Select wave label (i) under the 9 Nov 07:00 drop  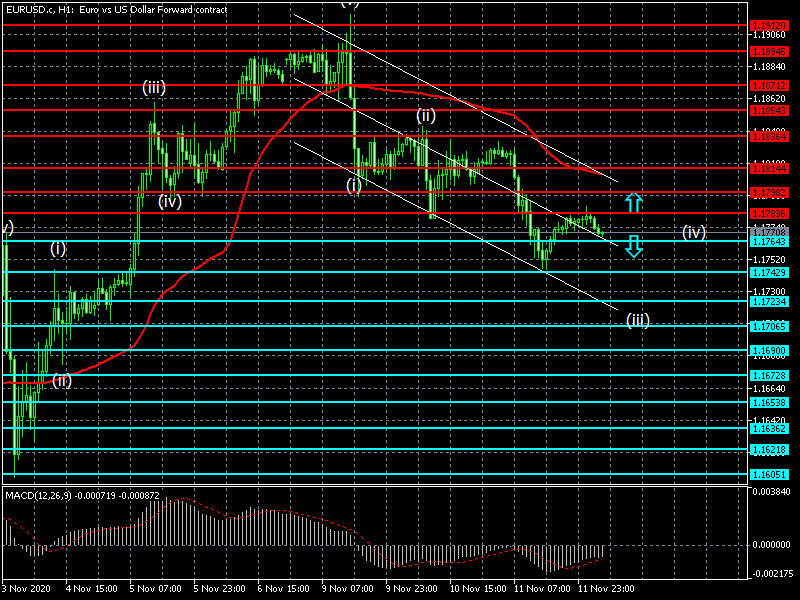pyautogui.click(x=354, y=185)
